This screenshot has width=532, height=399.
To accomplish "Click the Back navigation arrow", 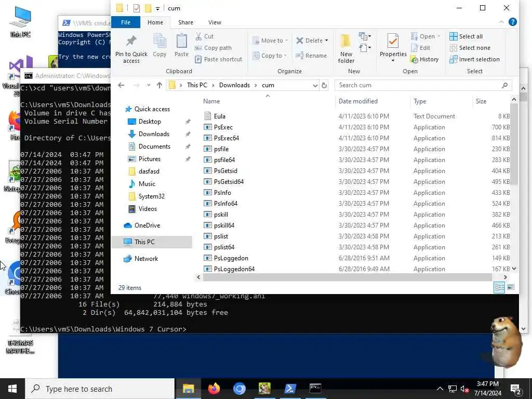I will (x=121, y=85).
